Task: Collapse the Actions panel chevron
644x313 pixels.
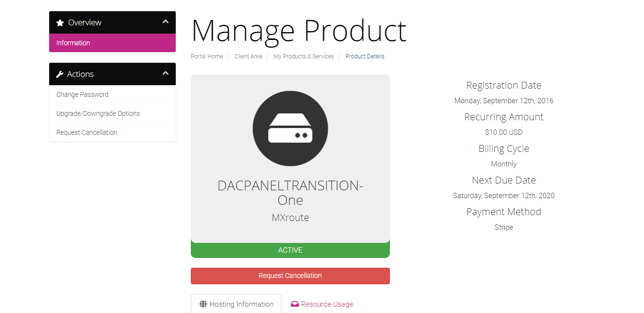Action: [166, 74]
